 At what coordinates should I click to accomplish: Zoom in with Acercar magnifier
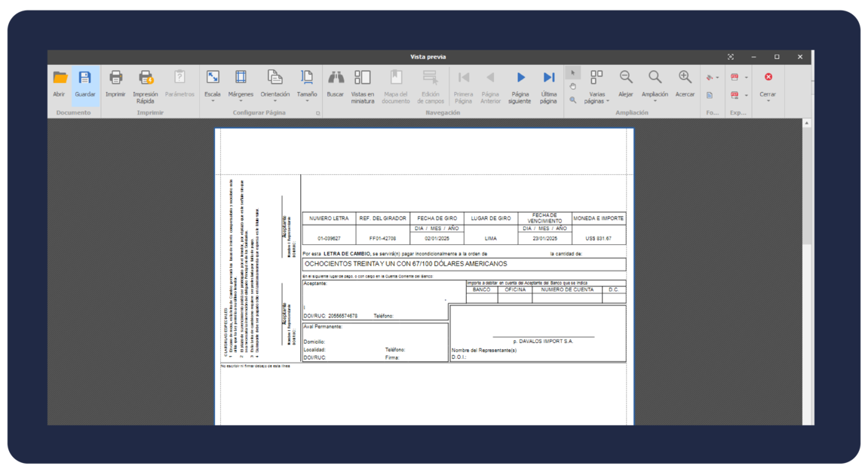tap(685, 78)
